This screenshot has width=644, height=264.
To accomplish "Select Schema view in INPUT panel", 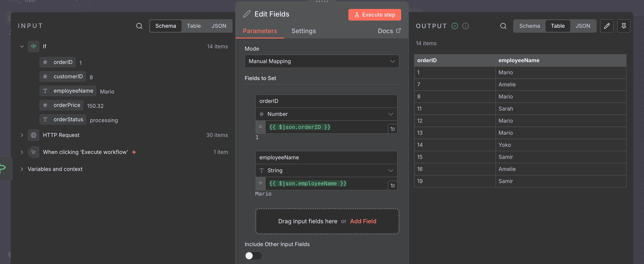I will pyautogui.click(x=165, y=26).
